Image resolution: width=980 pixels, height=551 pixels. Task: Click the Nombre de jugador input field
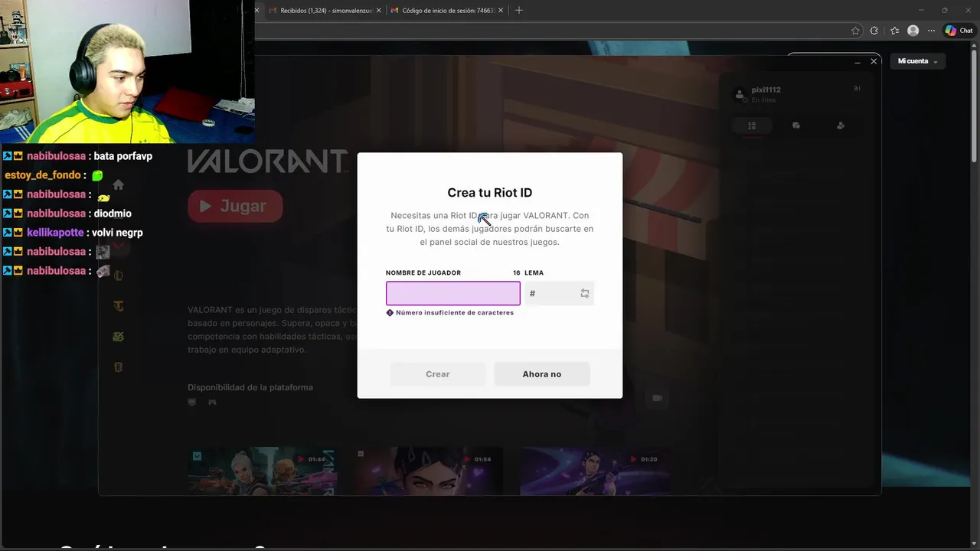(452, 293)
